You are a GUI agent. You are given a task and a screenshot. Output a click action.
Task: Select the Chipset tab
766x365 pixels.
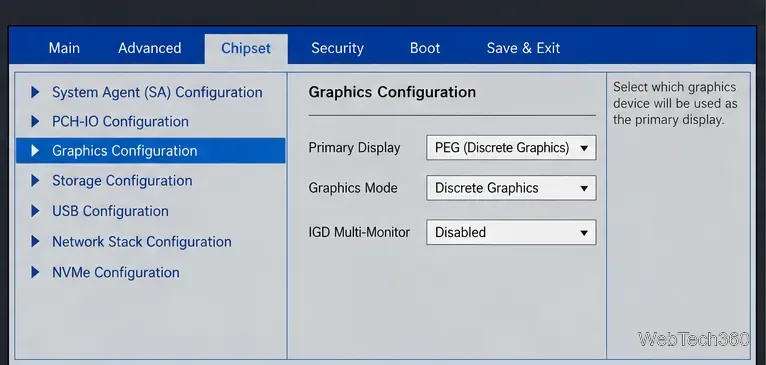point(246,48)
